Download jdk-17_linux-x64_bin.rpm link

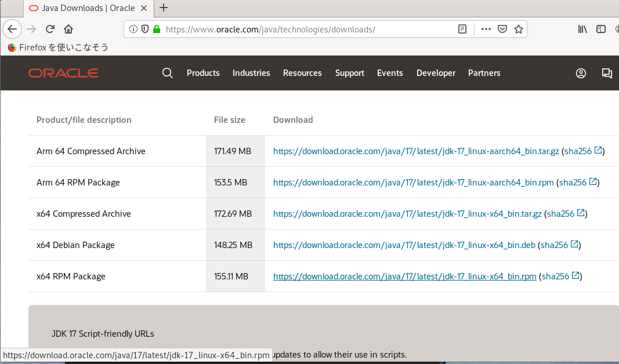[x=404, y=276]
